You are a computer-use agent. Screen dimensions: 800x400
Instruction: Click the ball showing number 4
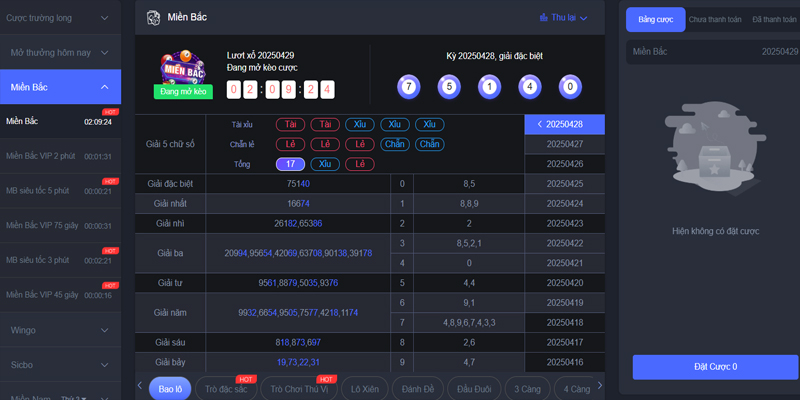click(530, 87)
